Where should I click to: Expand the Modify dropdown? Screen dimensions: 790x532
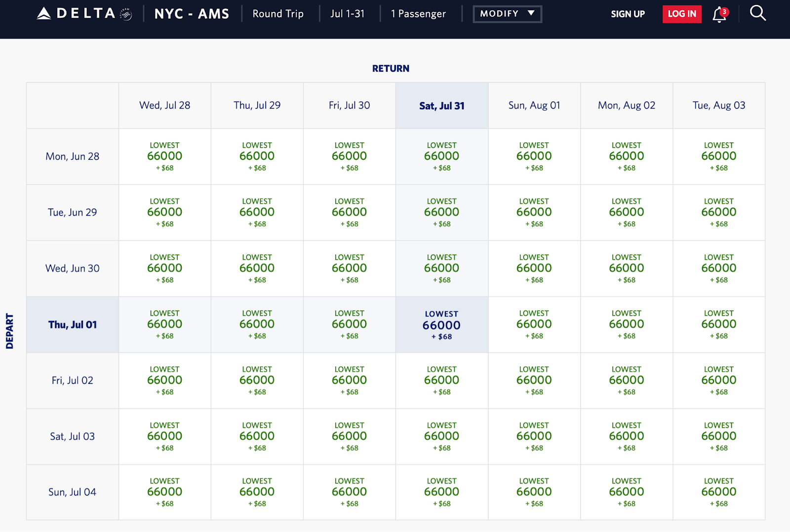(507, 14)
